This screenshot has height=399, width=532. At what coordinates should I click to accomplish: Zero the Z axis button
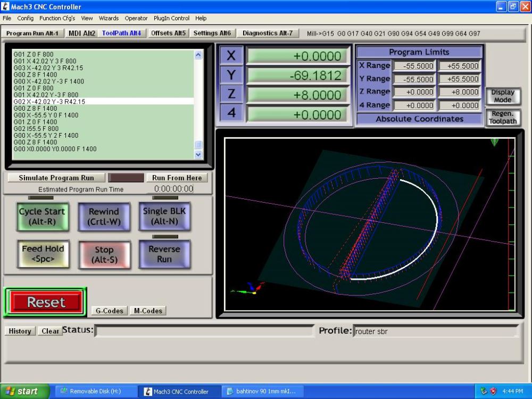click(231, 94)
